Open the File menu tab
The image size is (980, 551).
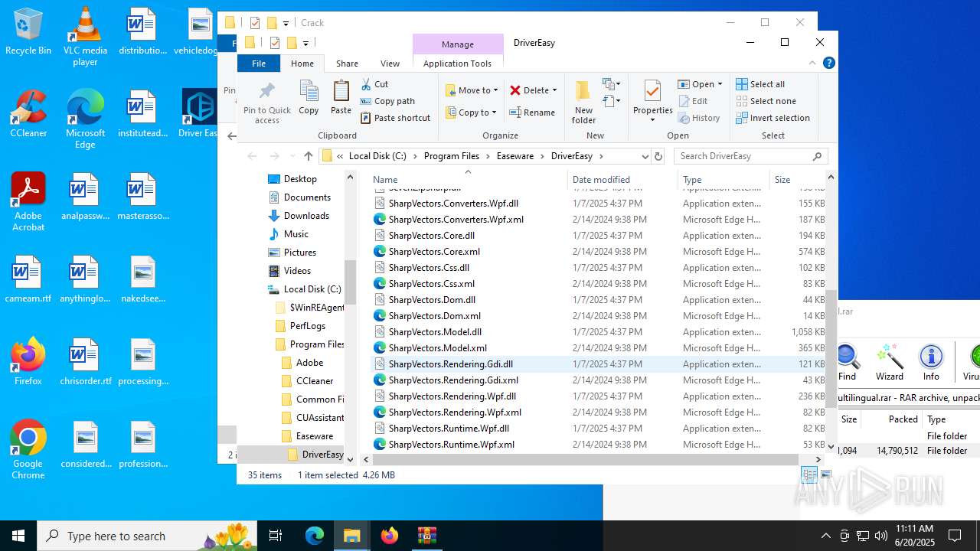(259, 64)
